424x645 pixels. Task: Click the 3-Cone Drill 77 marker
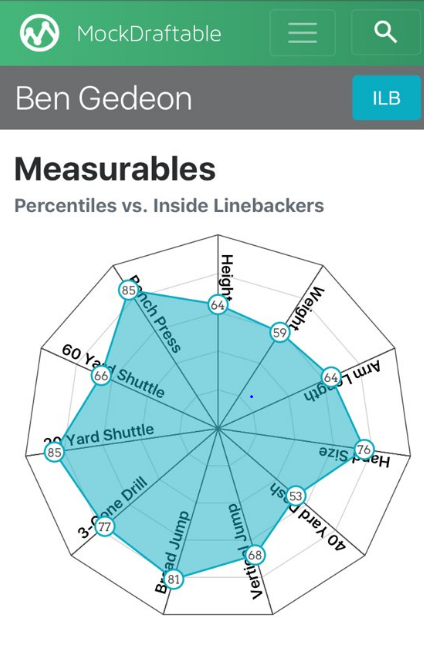[105, 527]
